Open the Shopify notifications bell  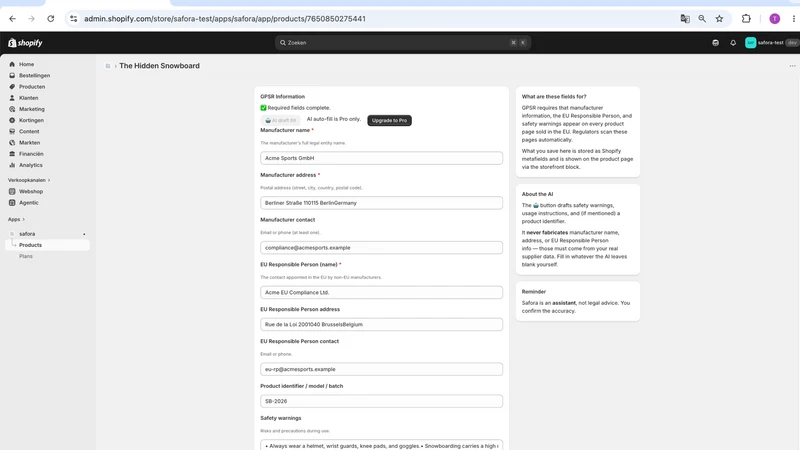click(x=733, y=43)
